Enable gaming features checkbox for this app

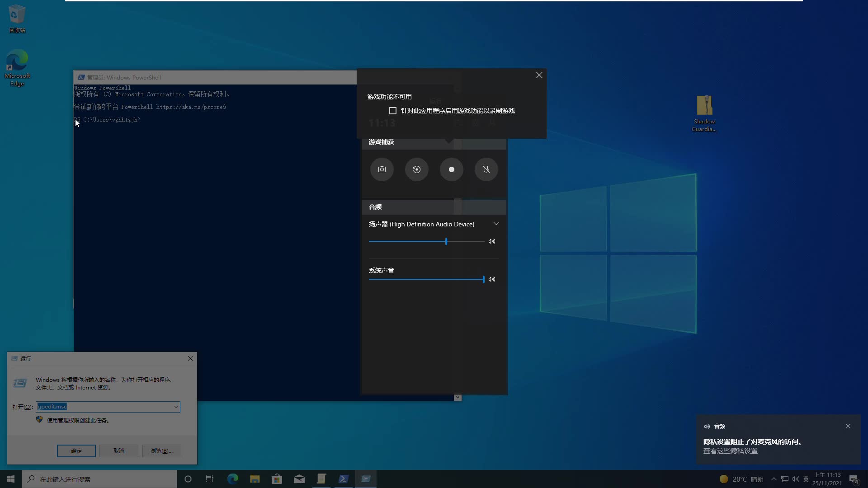393,111
